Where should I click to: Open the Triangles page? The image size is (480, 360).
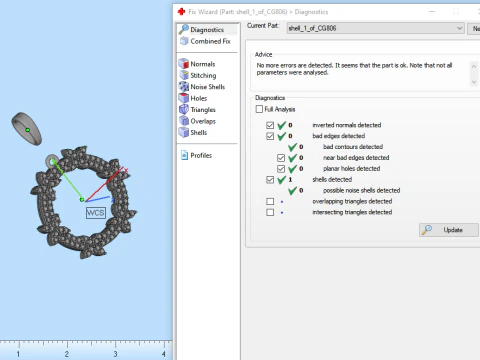[x=203, y=109]
